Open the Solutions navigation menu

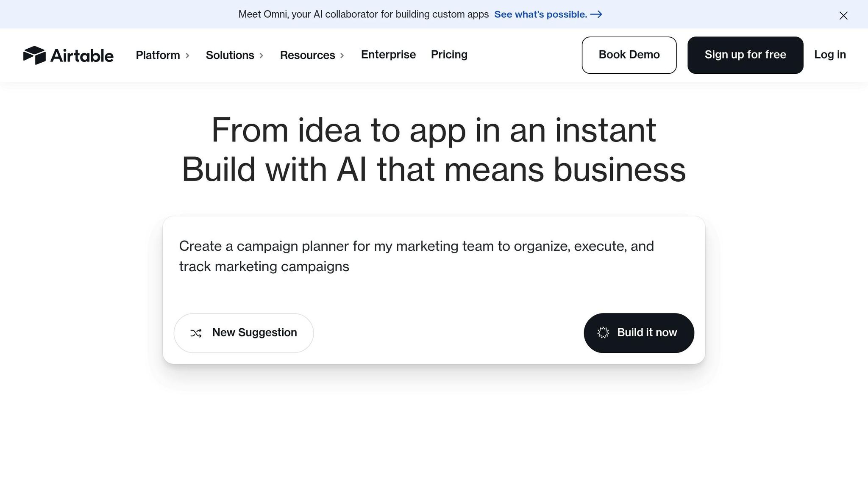click(x=230, y=55)
